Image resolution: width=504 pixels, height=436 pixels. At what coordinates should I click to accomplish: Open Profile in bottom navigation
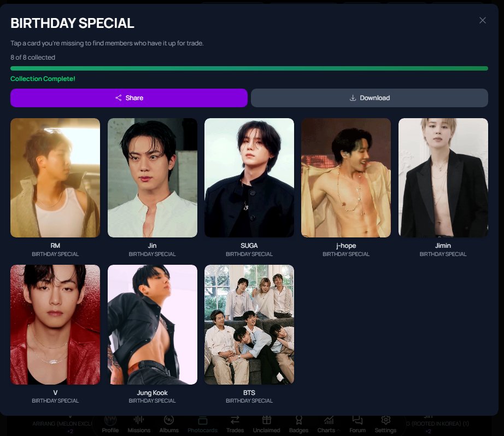[110, 425]
